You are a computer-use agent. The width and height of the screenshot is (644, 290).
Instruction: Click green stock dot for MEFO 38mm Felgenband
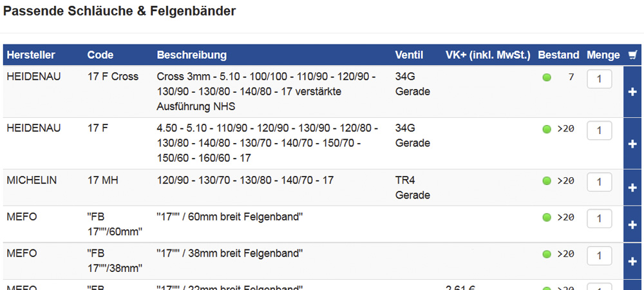[547, 255]
